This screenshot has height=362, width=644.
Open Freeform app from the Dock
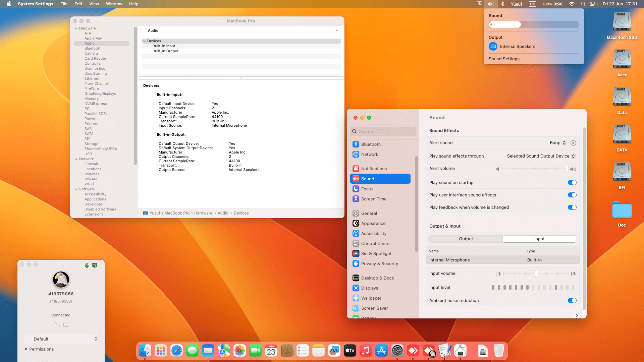pos(334,351)
